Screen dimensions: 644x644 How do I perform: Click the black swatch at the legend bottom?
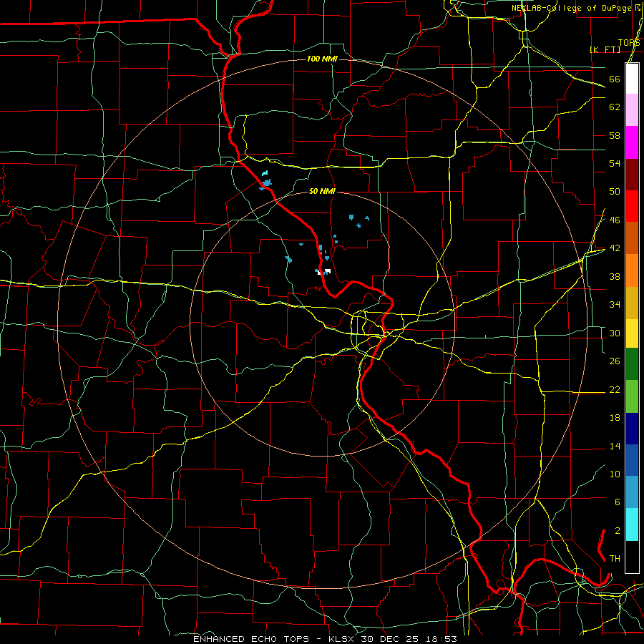tap(632, 557)
